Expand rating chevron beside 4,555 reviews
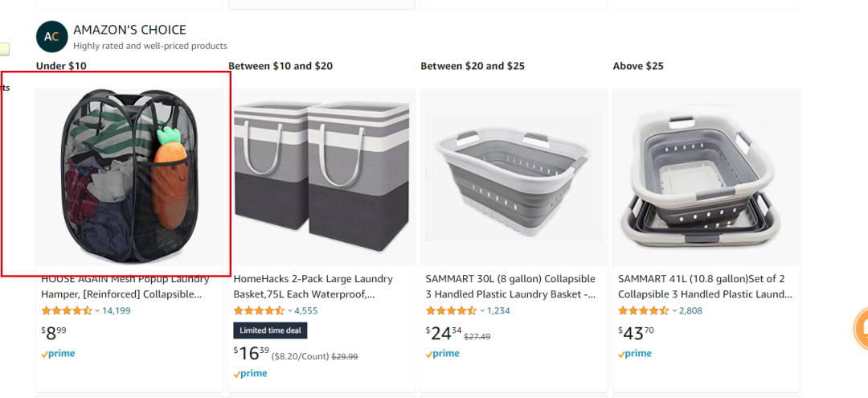868x398 pixels. pyautogui.click(x=289, y=310)
